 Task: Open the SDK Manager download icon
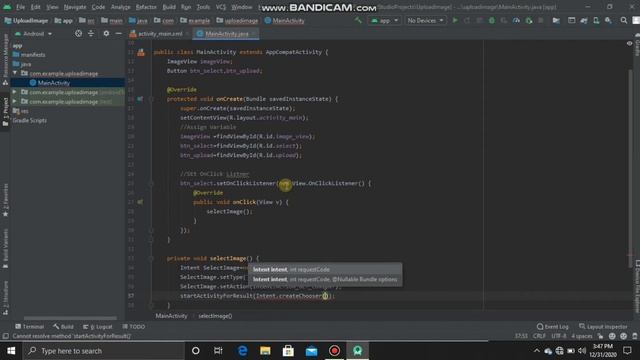pos(608,20)
